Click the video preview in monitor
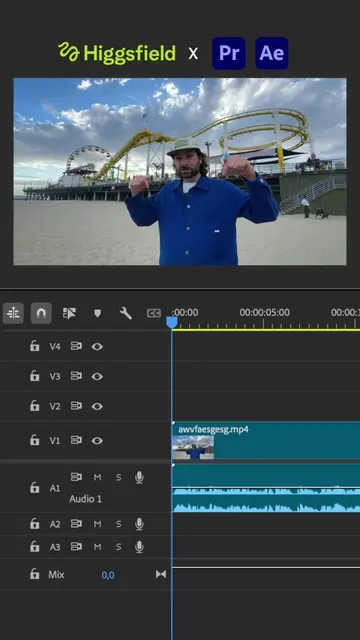 (180, 171)
